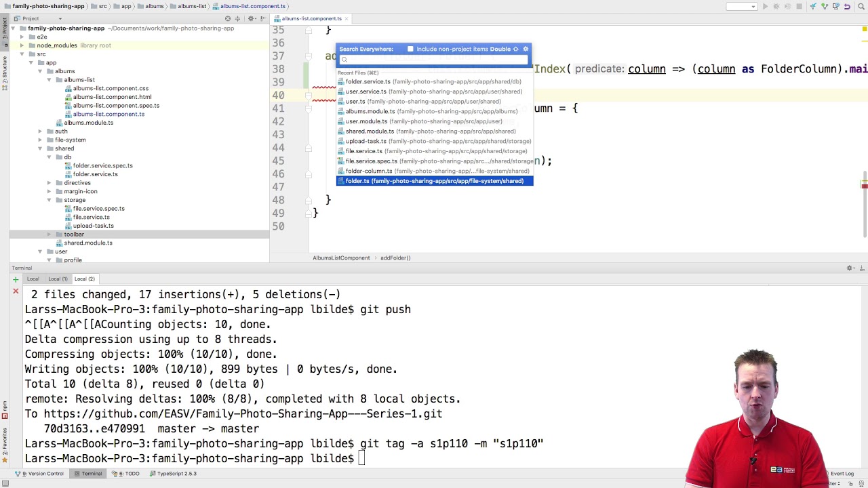
Task: Expand the node_modules folder
Action: click(x=22, y=45)
